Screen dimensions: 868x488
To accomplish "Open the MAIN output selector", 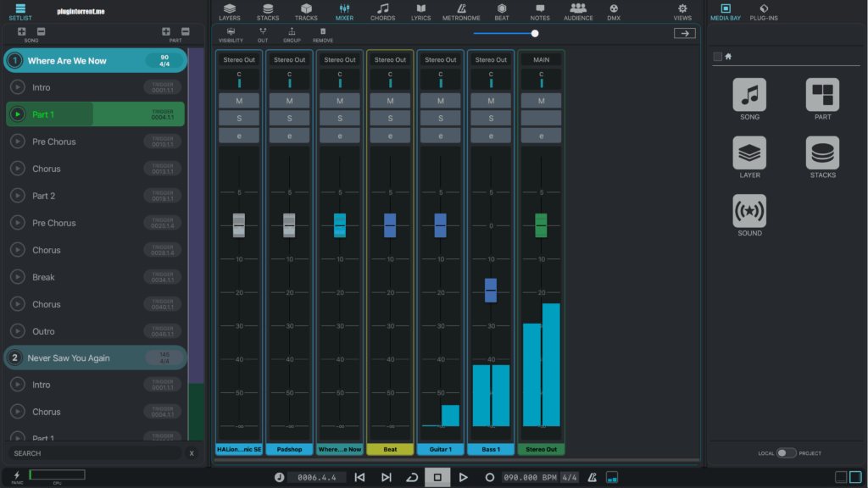I will pos(542,60).
